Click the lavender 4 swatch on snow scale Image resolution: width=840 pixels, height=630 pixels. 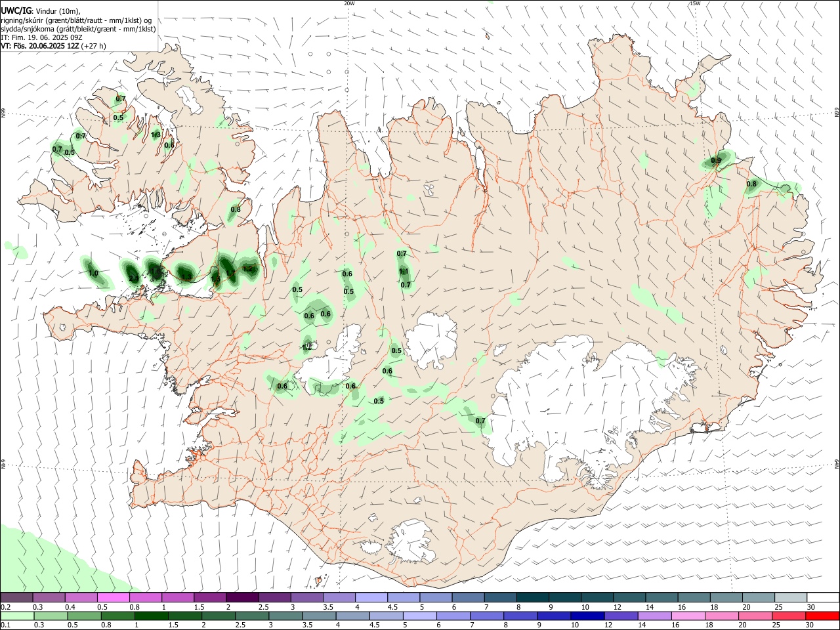pyautogui.click(x=371, y=598)
